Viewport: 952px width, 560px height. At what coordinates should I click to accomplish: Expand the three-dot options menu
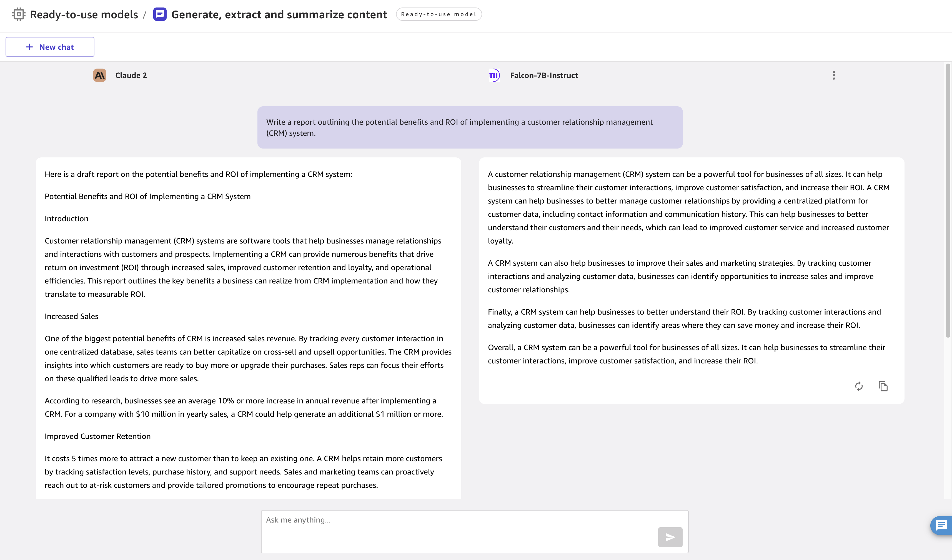click(x=834, y=75)
